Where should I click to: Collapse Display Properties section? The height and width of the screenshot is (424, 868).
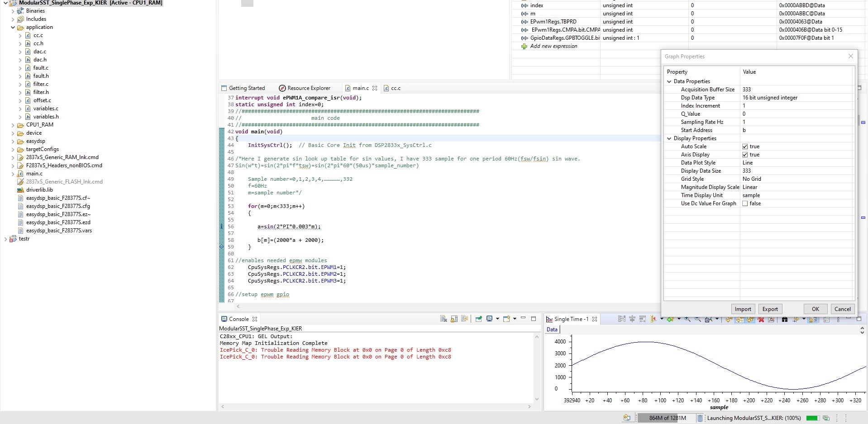669,138
